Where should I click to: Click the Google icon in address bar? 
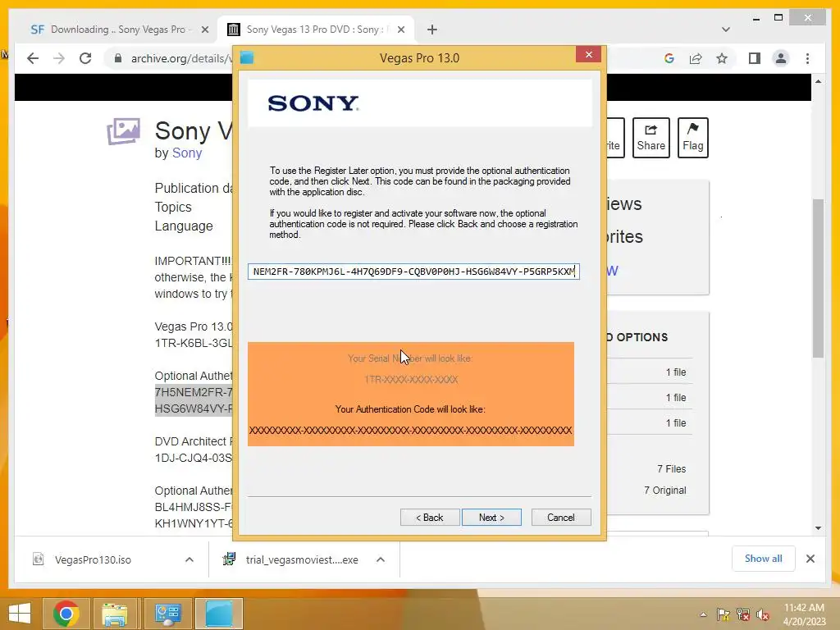coord(669,58)
